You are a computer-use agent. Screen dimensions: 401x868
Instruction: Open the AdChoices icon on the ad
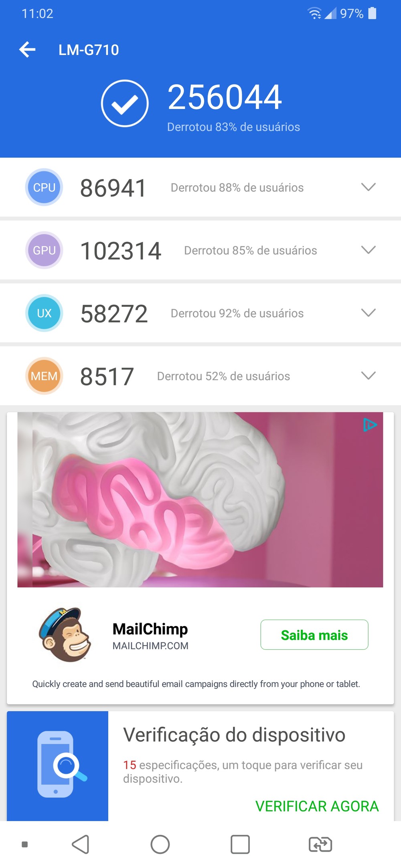point(370,425)
